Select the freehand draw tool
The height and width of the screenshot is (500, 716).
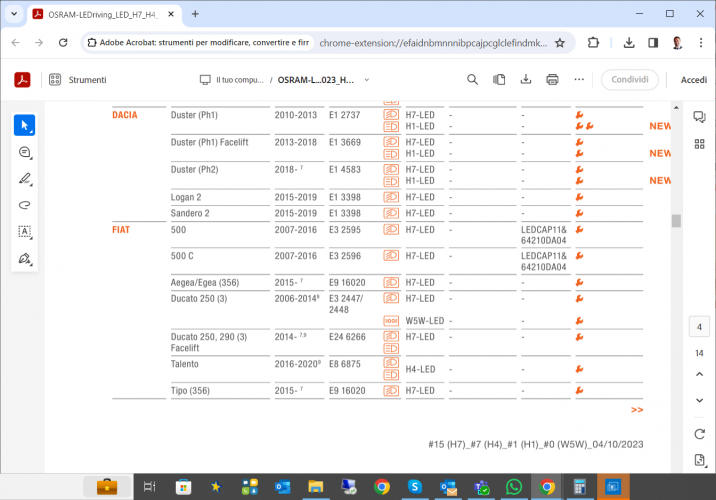pos(25,205)
